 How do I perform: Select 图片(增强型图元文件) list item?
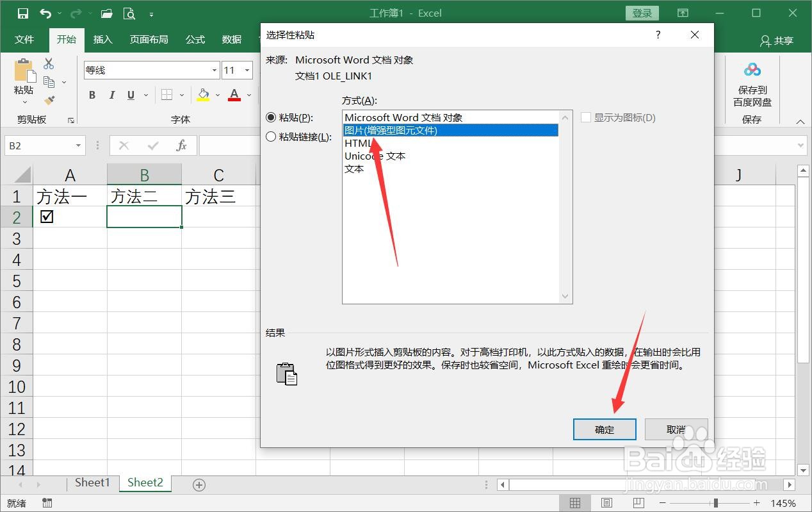tap(450, 130)
